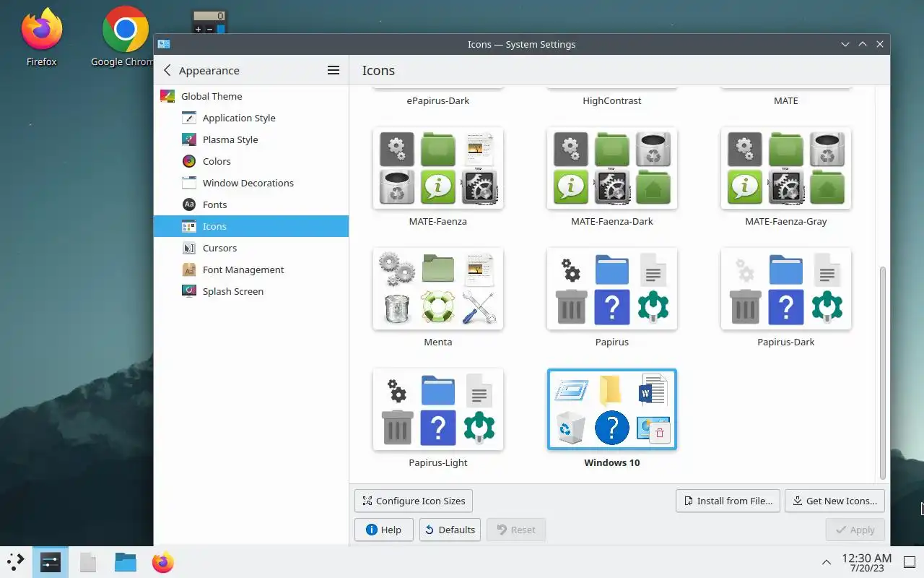Open the calculator desktop icon
924x578 pixels.
click(209, 22)
